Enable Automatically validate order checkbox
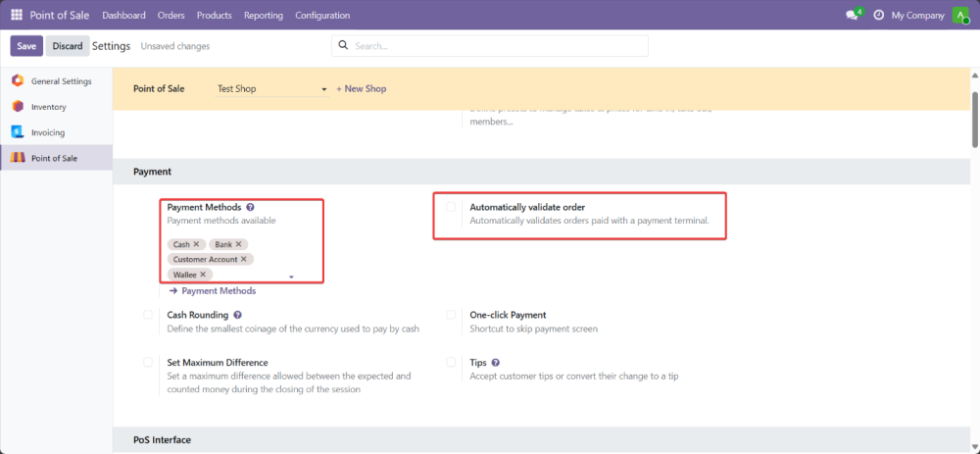Screen dimensions: 980x454 pyautogui.click(x=451, y=208)
